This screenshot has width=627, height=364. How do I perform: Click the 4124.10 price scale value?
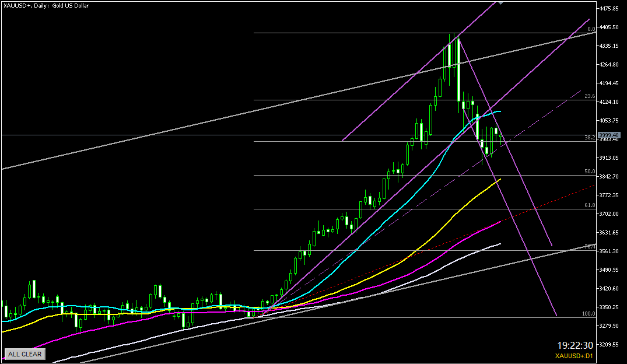click(608, 102)
